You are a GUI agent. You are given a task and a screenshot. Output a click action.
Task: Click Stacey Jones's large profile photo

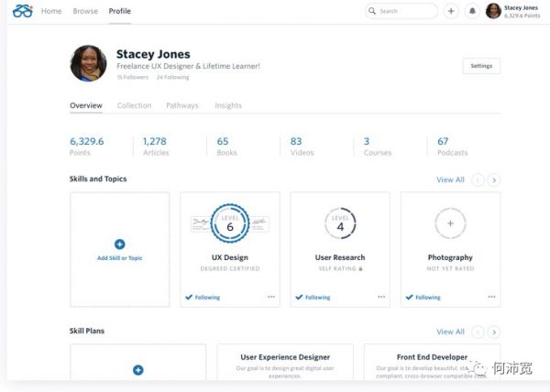pyautogui.click(x=88, y=63)
